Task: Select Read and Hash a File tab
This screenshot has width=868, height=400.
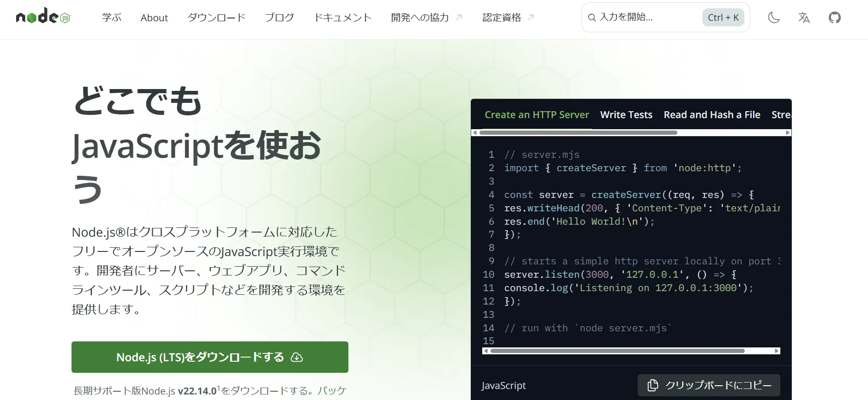Action: [712, 115]
